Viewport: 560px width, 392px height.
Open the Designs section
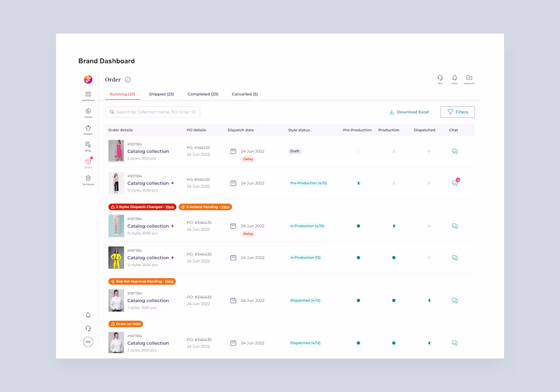point(88,129)
